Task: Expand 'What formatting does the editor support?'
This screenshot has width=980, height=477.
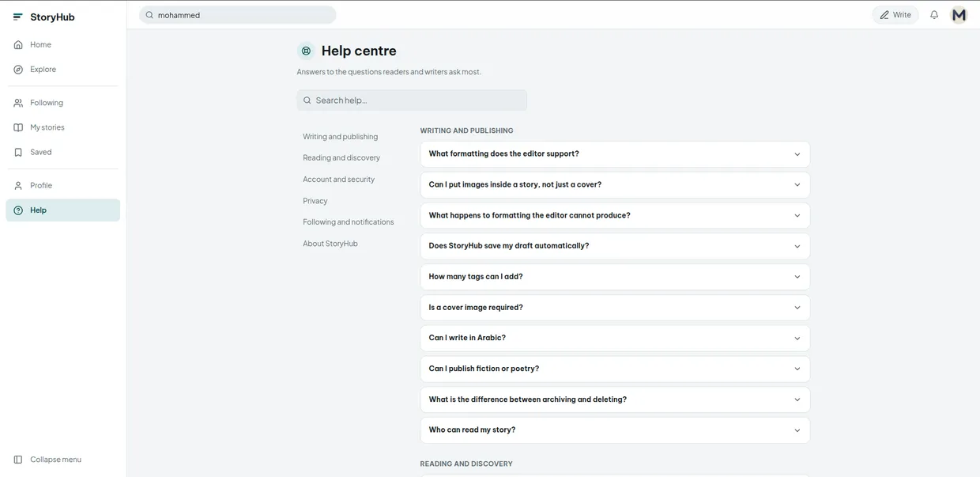Action: (x=615, y=154)
